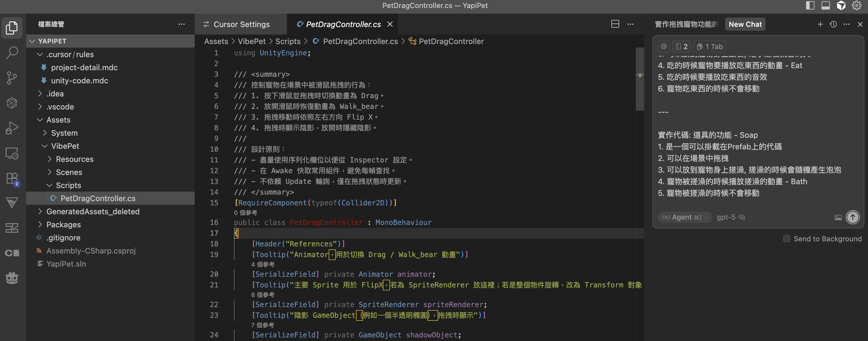Open editor more actions ellipsis

click(630, 24)
